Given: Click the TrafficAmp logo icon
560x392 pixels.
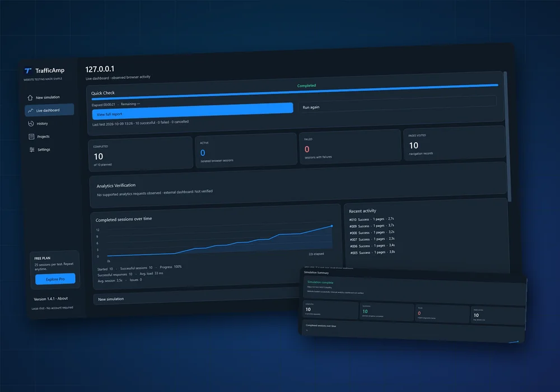Looking at the screenshot, I should tap(28, 71).
